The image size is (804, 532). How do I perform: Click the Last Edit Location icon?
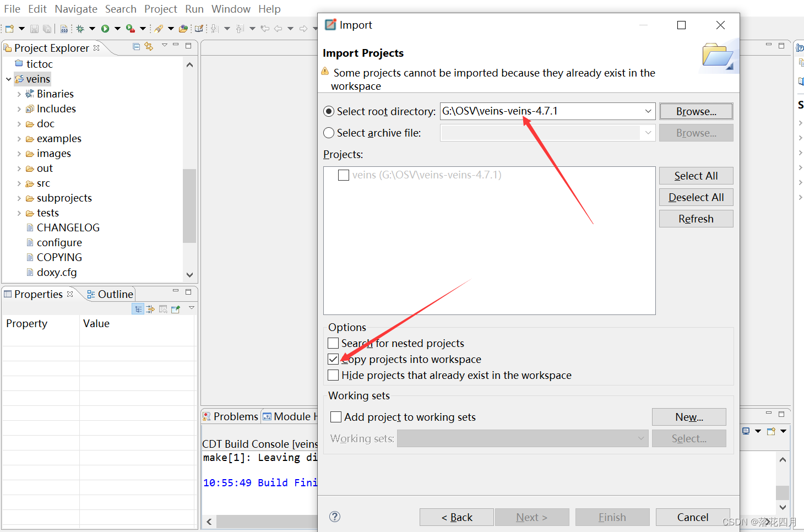click(x=265, y=29)
